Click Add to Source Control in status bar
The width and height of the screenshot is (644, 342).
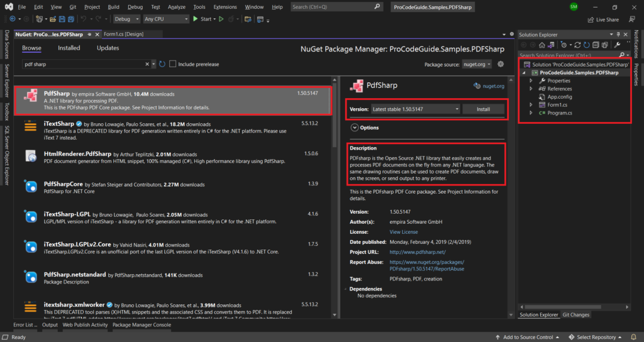[x=528, y=337]
